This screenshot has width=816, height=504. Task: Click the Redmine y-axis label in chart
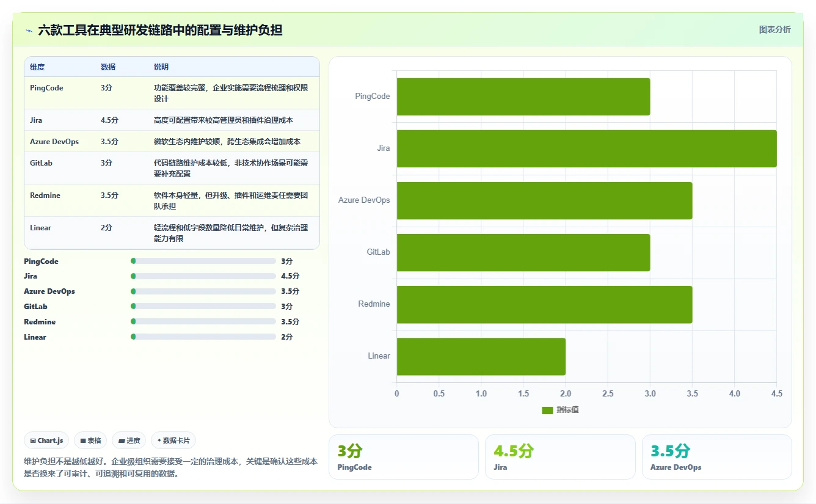click(374, 304)
